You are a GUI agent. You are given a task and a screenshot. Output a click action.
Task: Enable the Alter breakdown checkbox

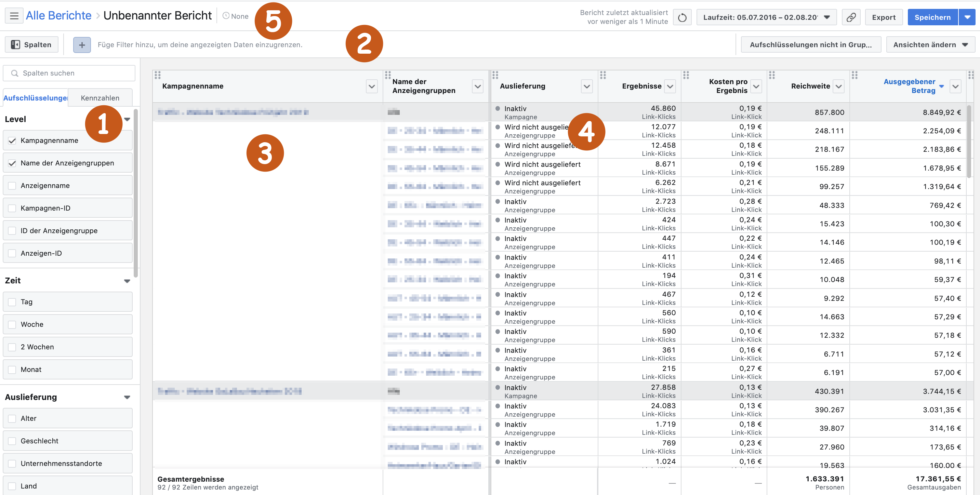12,418
